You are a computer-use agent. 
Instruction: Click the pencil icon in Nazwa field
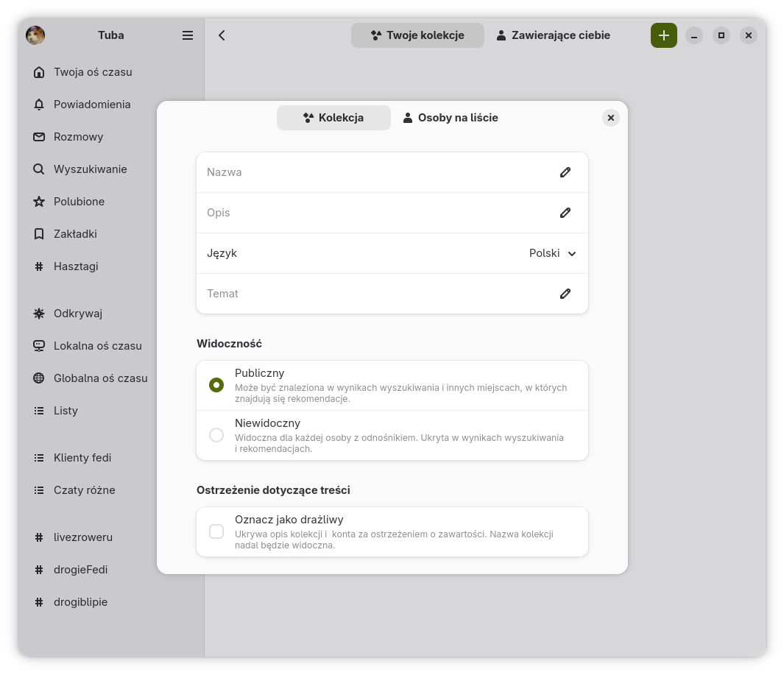(x=565, y=172)
